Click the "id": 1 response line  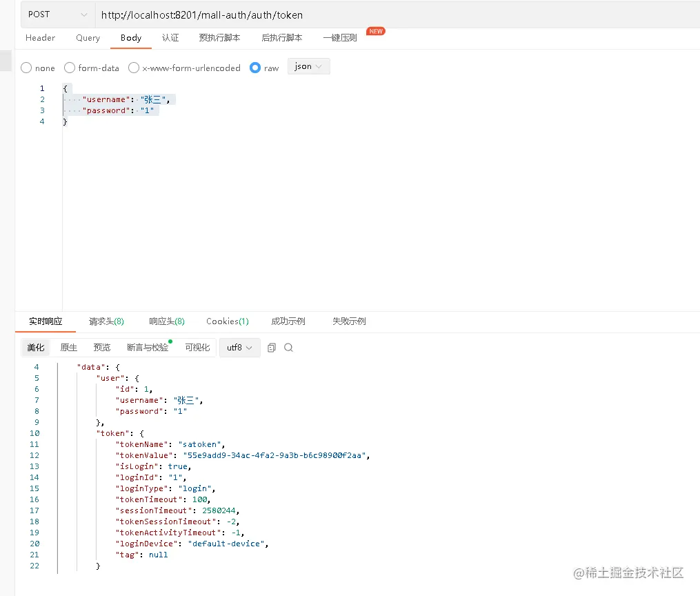pyautogui.click(x=134, y=389)
